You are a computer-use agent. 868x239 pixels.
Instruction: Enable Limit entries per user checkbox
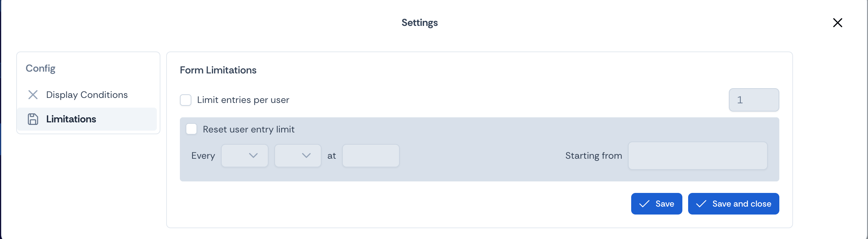coord(186,100)
